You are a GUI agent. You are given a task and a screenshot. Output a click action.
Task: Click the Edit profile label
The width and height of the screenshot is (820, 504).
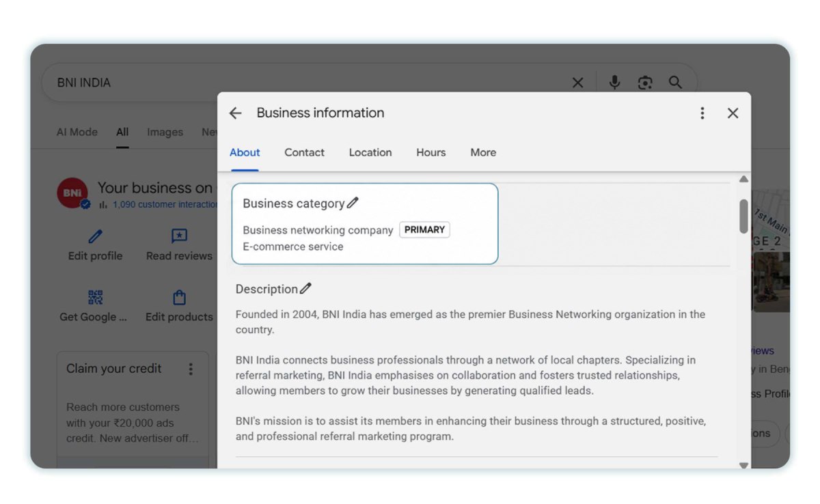pos(95,255)
